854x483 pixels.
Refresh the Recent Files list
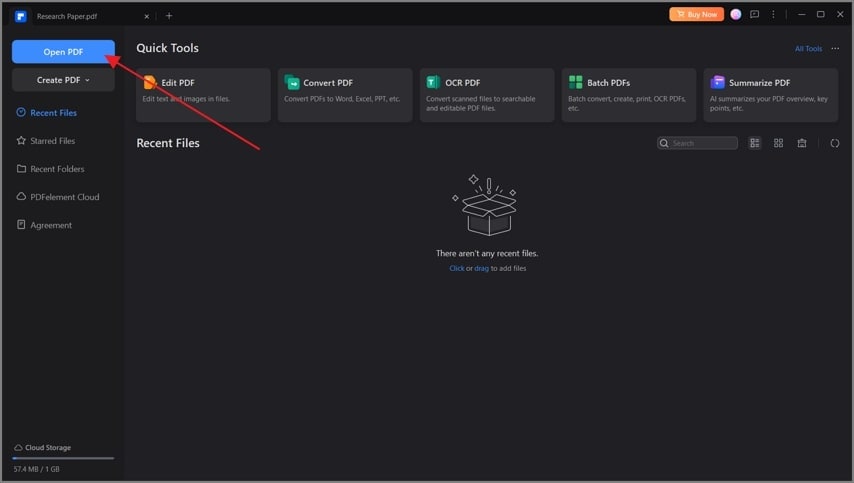(x=835, y=143)
